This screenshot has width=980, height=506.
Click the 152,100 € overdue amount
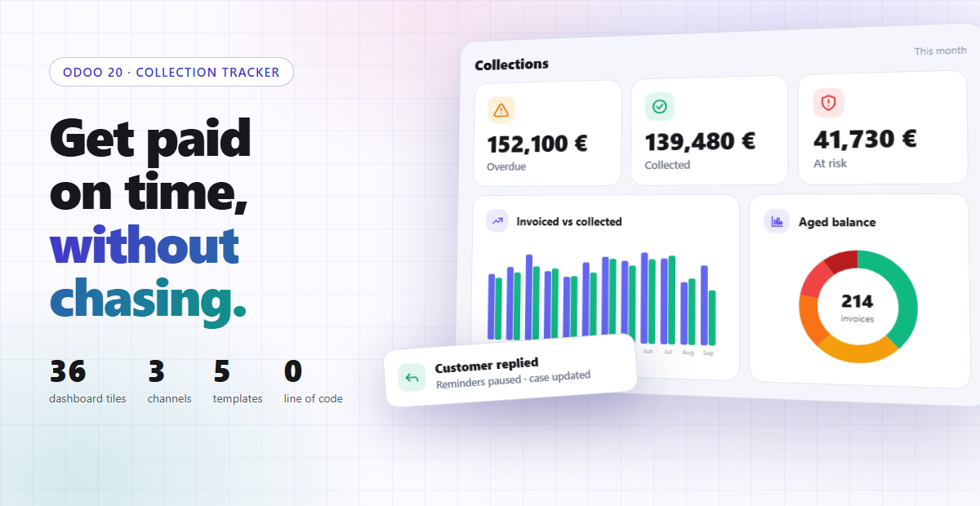(537, 144)
